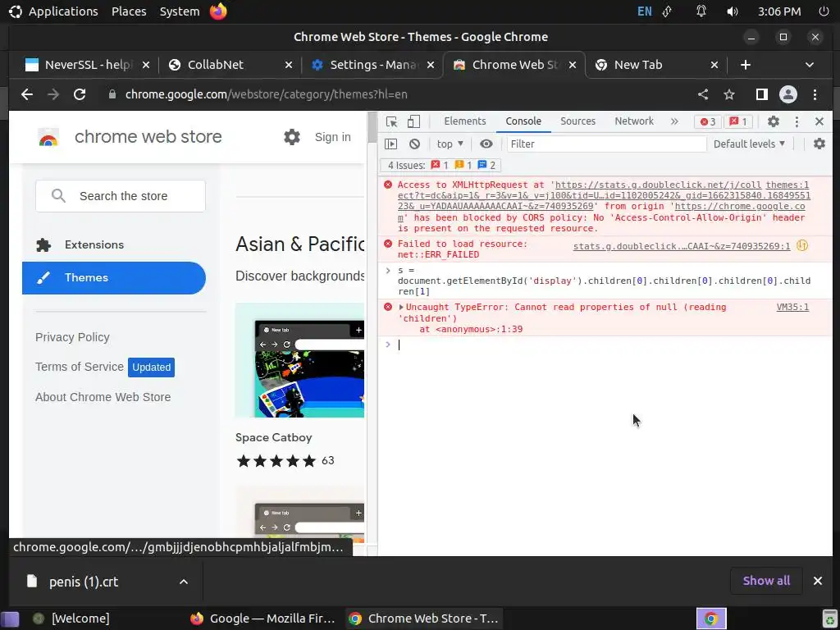Expand the Uncaught TypeError stack trace

400,307
